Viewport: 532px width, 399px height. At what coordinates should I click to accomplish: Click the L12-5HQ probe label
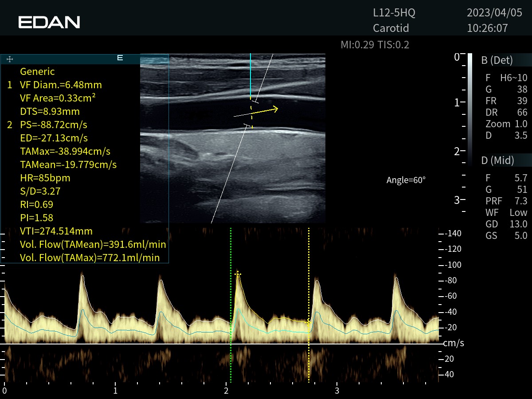pos(394,13)
